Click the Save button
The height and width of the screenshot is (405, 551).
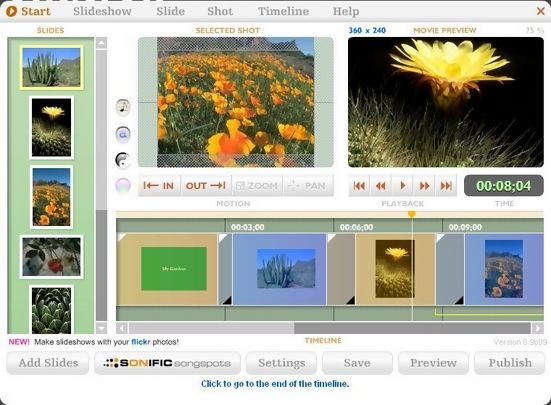click(357, 363)
